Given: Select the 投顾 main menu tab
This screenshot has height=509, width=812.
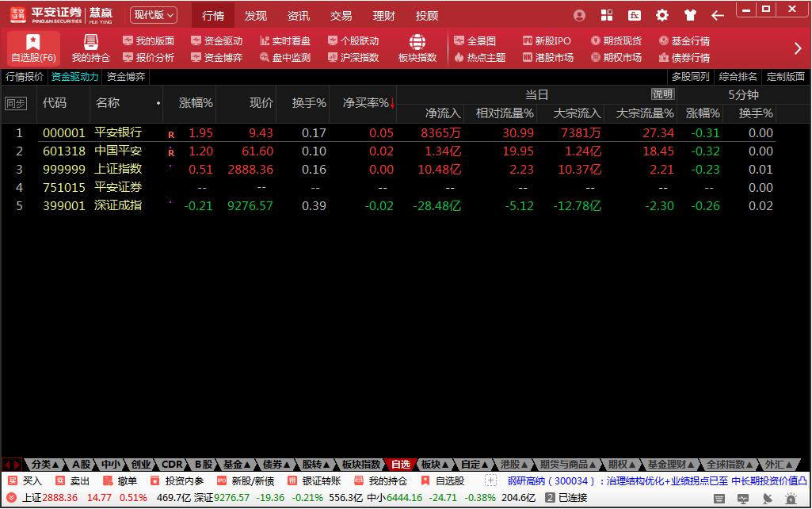Looking at the screenshot, I should click(x=427, y=16).
